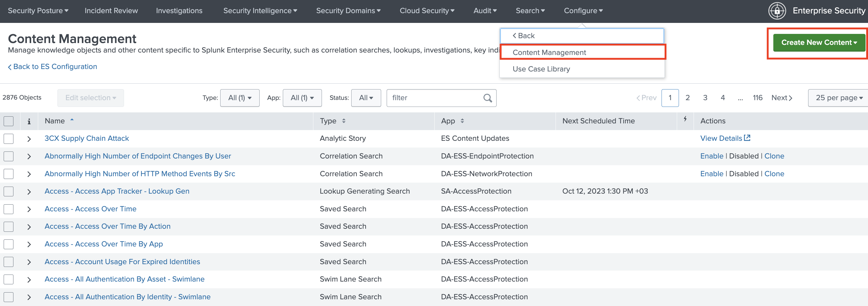The width and height of the screenshot is (868, 306).
Task: Click Create New Content button
Action: (x=819, y=42)
